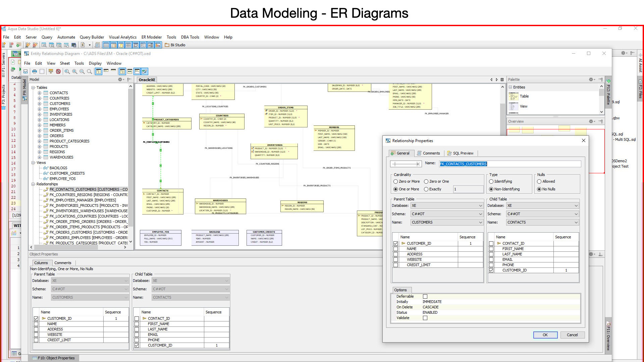
Task: Click the editor tab list icon beside OracleXE
Action: (x=502, y=80)
